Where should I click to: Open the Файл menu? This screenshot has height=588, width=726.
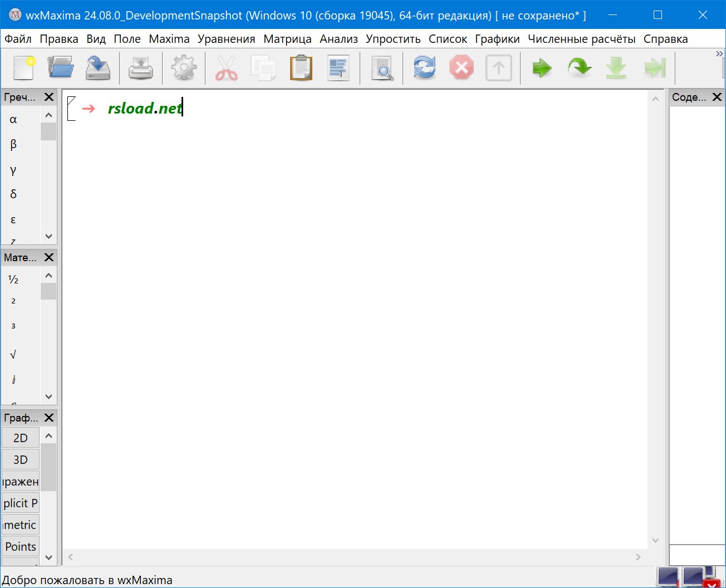tap(18, 39)
